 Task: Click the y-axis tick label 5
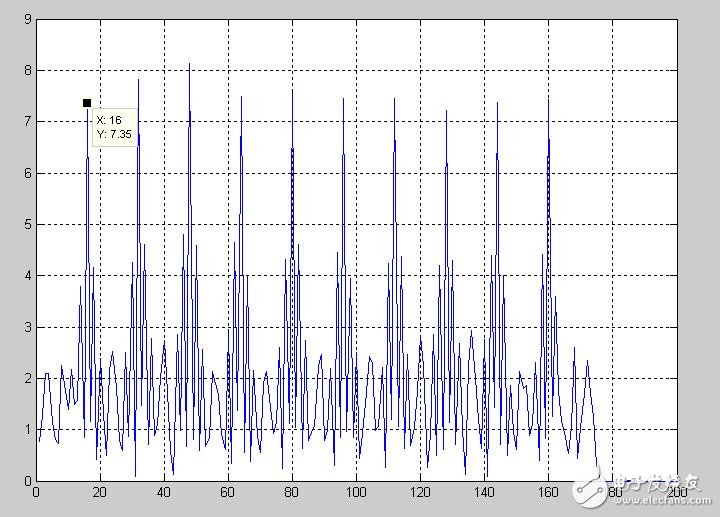(27, 224)
